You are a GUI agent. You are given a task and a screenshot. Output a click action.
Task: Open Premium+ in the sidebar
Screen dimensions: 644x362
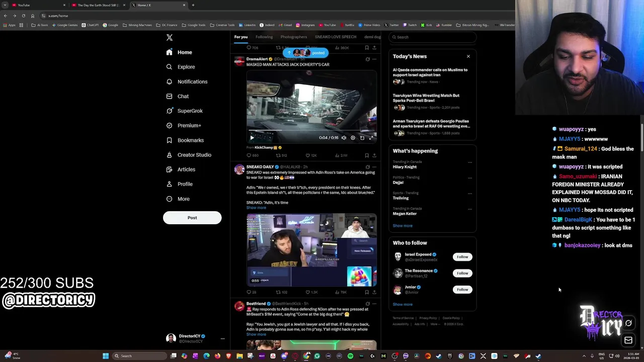tap(184, 125)
